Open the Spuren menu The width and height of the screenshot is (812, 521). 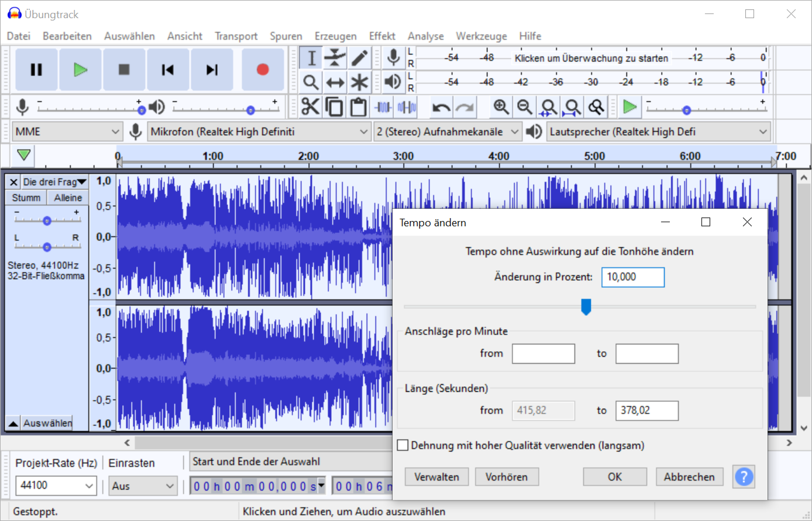pos(286,36)
